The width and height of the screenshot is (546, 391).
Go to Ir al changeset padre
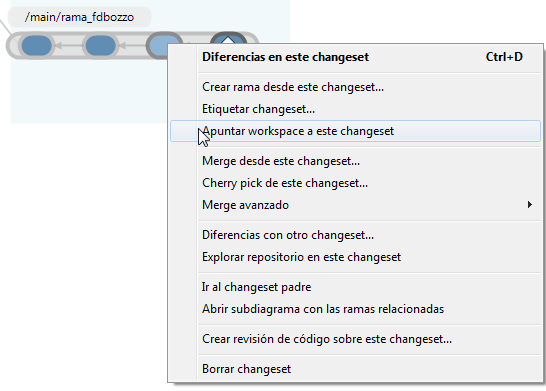coord(355,287)
